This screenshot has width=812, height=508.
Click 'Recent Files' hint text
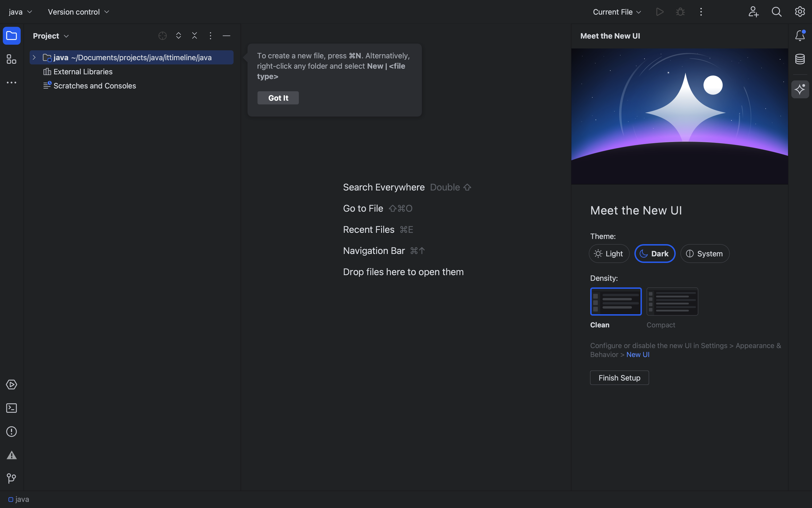369,230
